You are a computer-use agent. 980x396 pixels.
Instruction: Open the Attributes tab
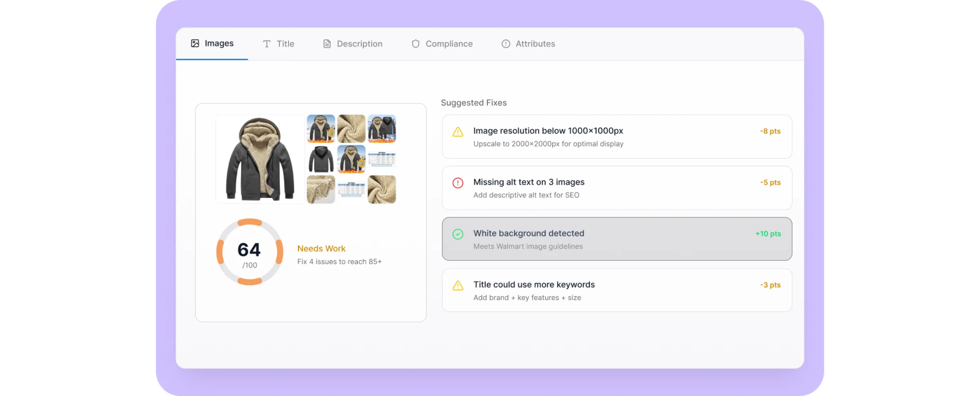528,44
